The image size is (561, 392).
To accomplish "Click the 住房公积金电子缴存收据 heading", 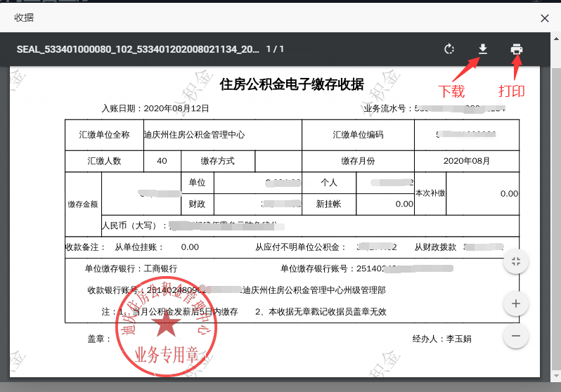I will click(292, 85).
